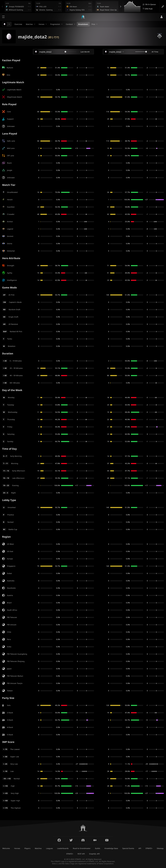This screenshot has width=166, height=868.
Task: Open Discord link in footer
Action: pos(83,840)
